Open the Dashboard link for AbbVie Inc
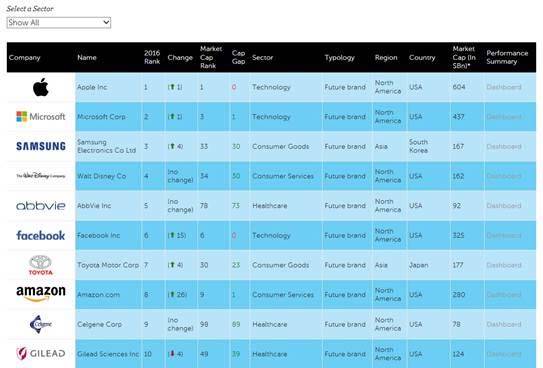543x368 pixels. 504,206
